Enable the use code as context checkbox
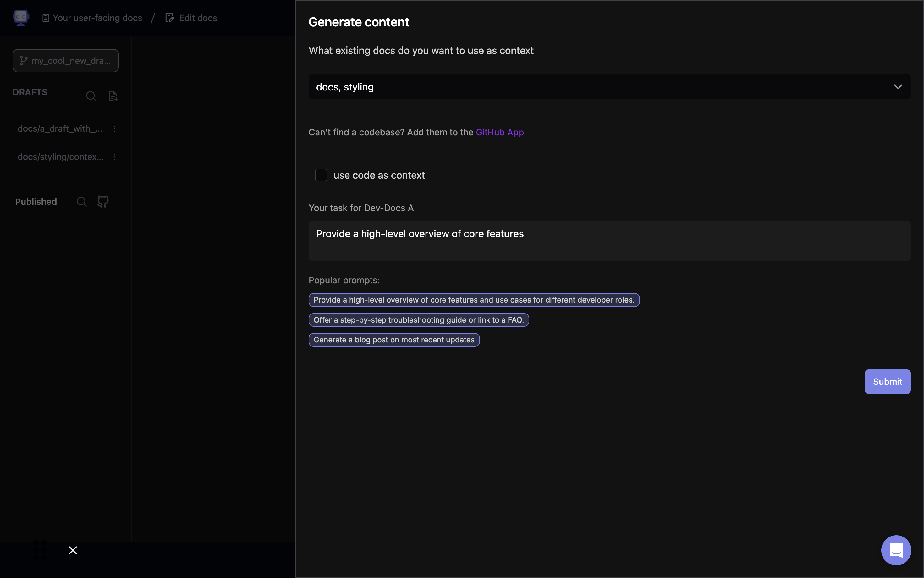 pos(321,175)
